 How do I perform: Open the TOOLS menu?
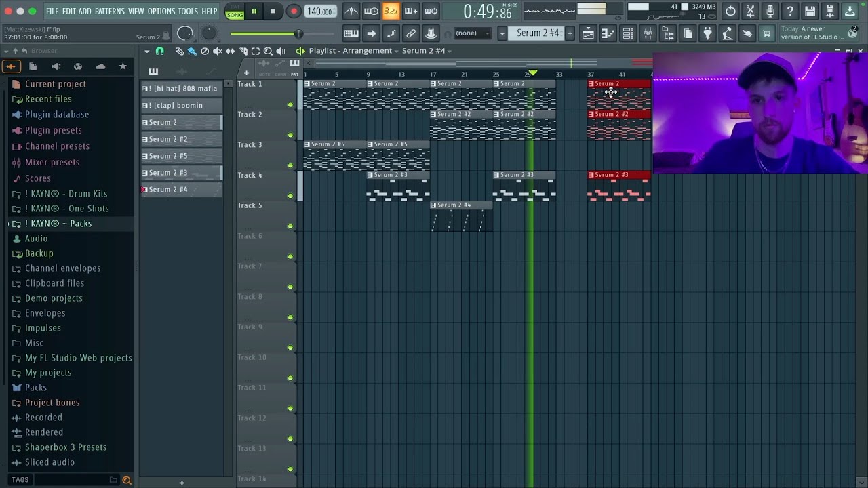(188, 11)
